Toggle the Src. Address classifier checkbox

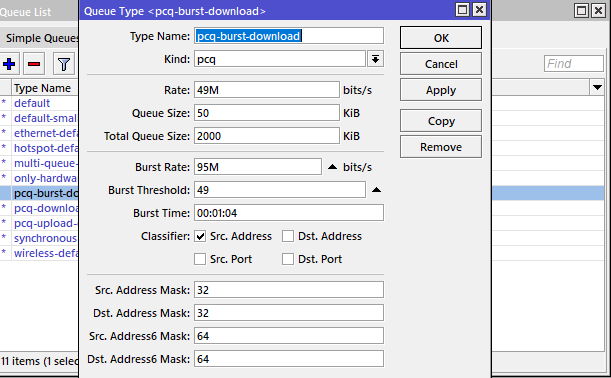200,236
